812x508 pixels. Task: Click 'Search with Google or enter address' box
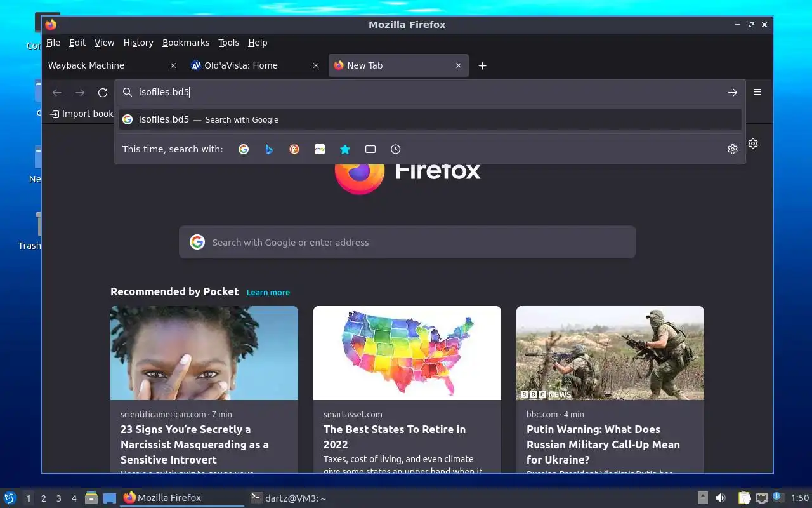[407, 242]
